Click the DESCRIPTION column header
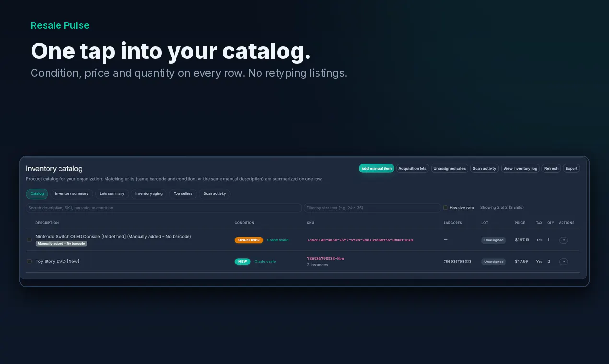The height and width of the screenshot is (364, 609). click(x=47, y=223)
